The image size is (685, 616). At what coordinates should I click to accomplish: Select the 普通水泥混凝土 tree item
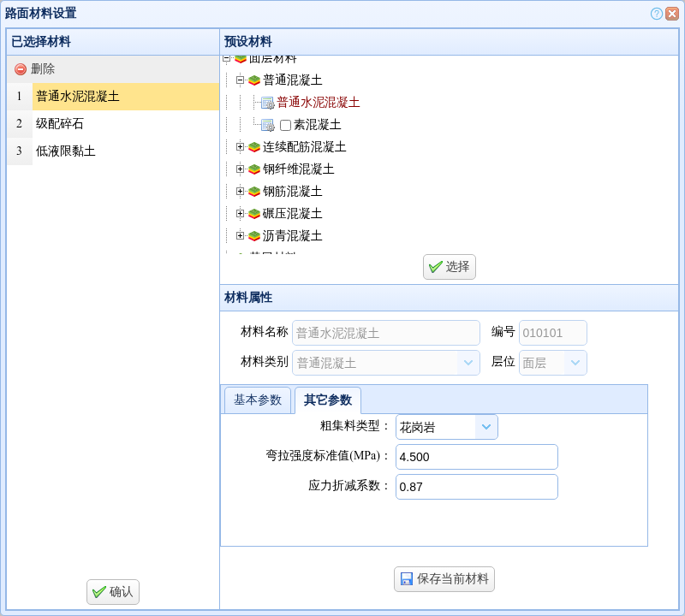click(319, 103)
